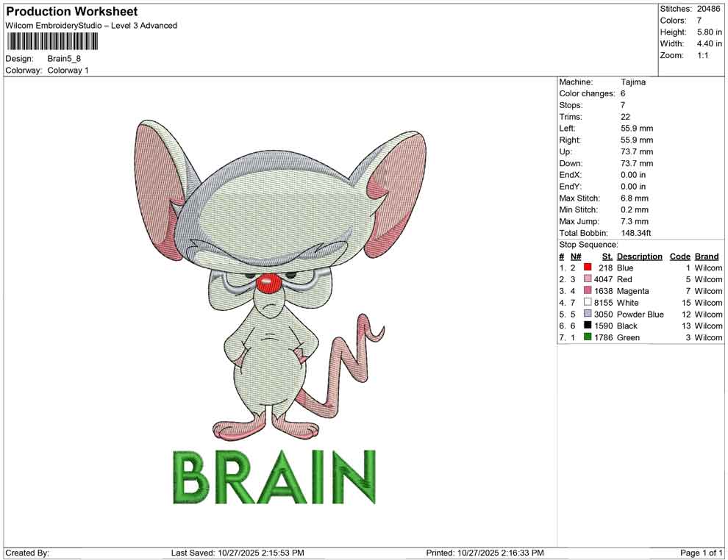
Task: Click the 'Colorway 1' value
Action: (x=68, y=71)
